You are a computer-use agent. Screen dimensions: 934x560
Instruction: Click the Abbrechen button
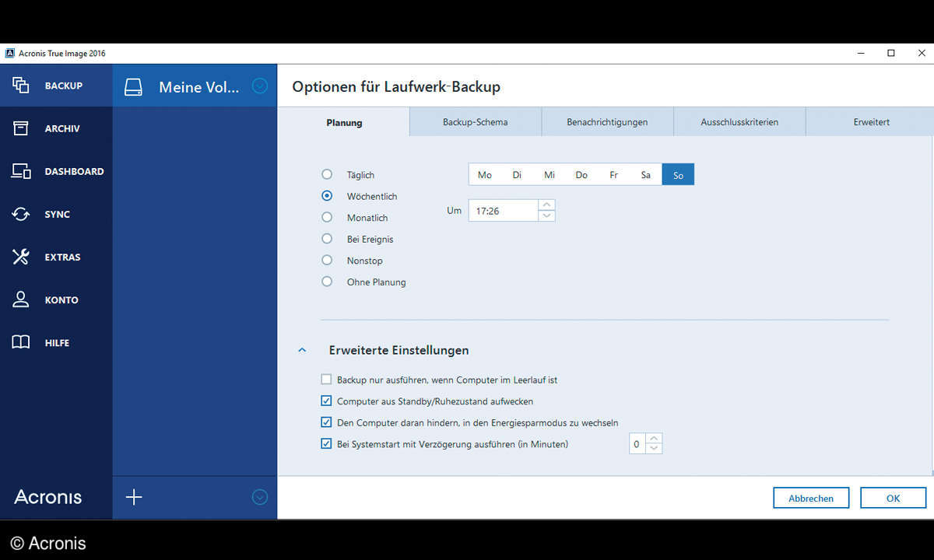pos(811,498)
